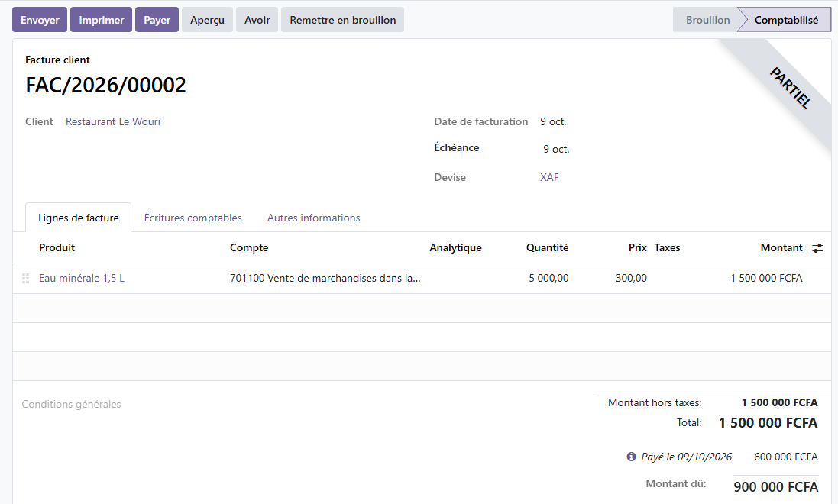The width and height of the screenshot is (838, 504).
Task: Switch to Lignes de facture tab
Action: pos(78,218)
